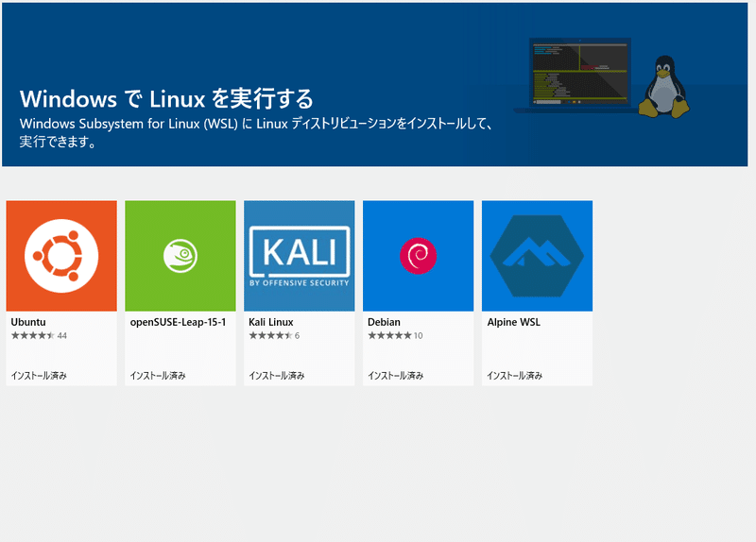Click the Debian title text
The width and height of the screenshot is (756, 542).
(384, 322)
